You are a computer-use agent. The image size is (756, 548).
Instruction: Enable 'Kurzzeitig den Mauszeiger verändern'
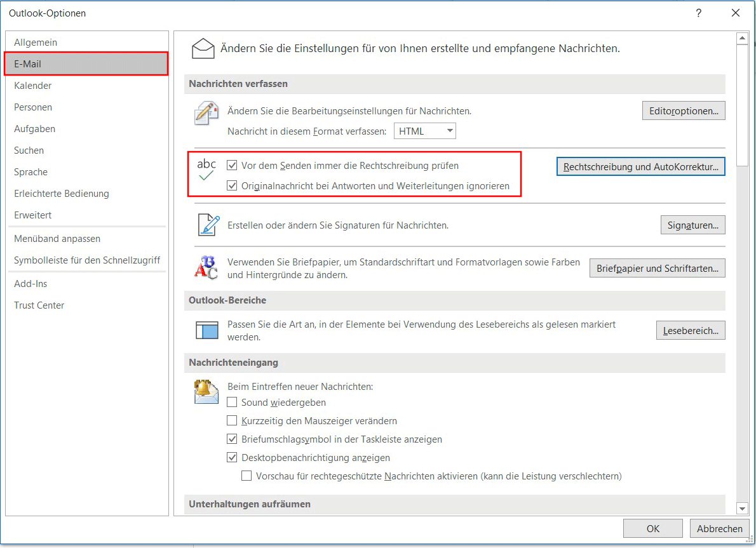click(232, 420)
